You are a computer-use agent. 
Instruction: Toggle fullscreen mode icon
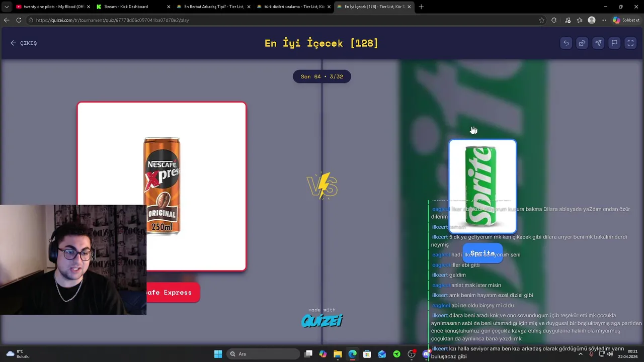(630, 43)
